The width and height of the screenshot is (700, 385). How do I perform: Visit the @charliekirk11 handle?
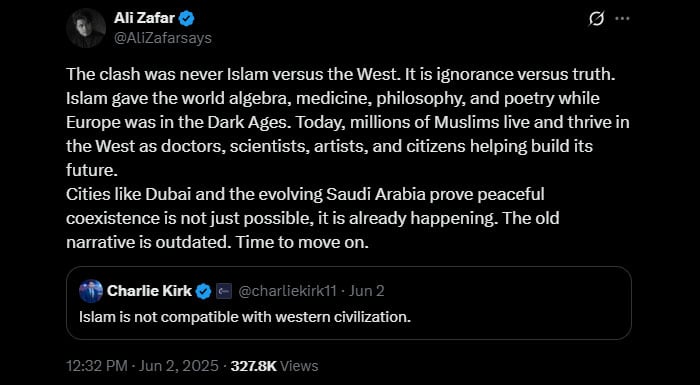(288, 291)
